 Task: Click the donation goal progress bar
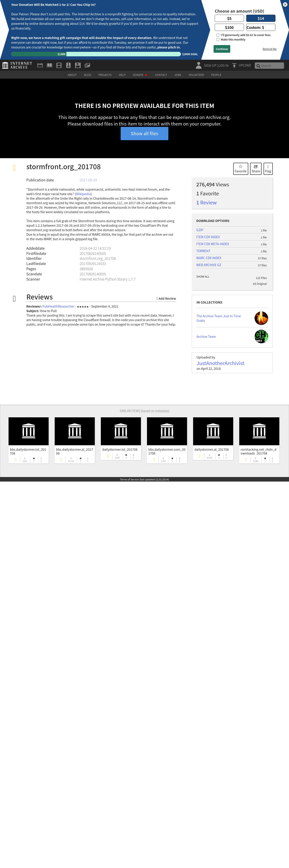(x=96, y=54)
